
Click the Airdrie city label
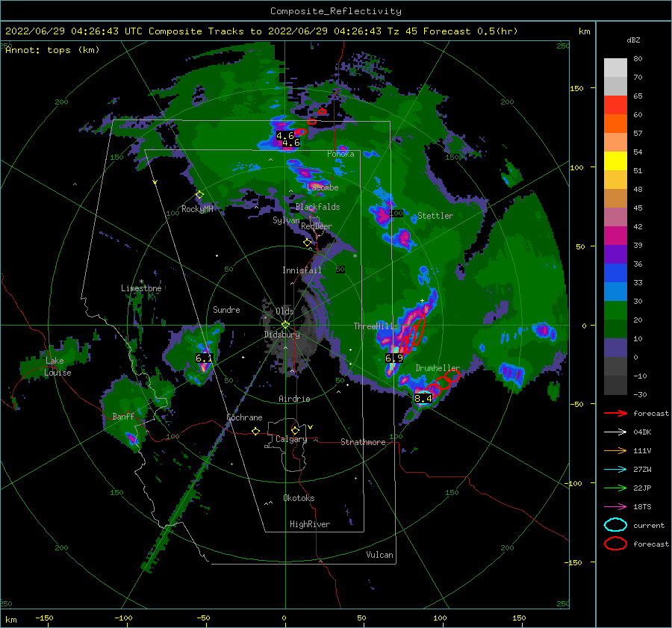point(294,399)
